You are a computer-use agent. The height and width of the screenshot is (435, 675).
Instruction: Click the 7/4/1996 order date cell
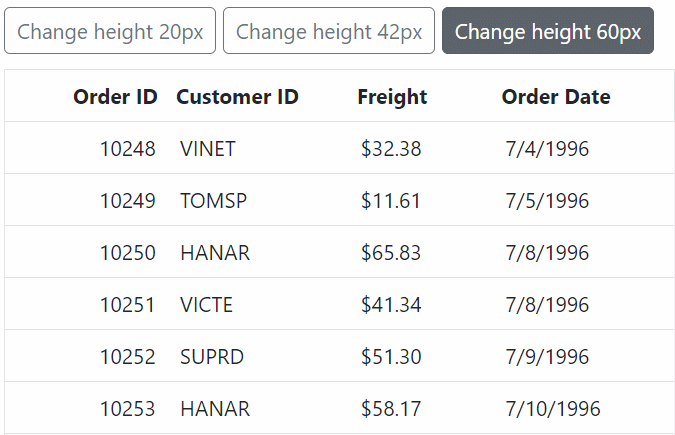547,149
